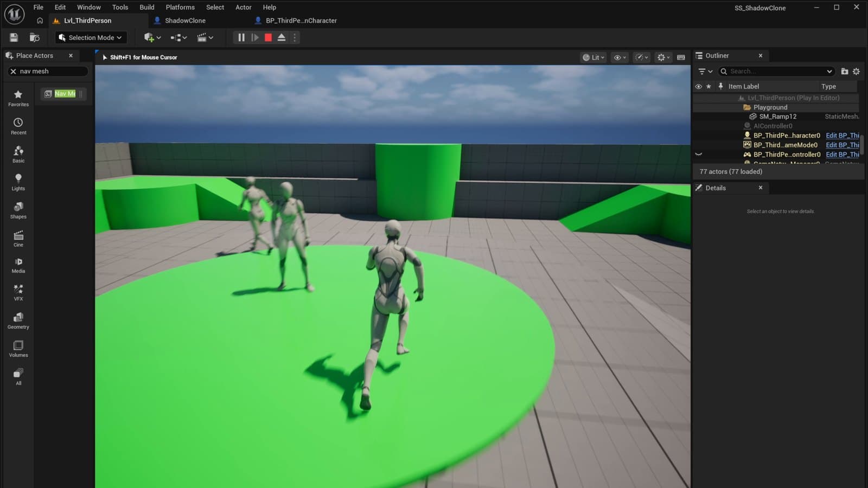Switch to the ShadowClone tab

tap(185, 21)
